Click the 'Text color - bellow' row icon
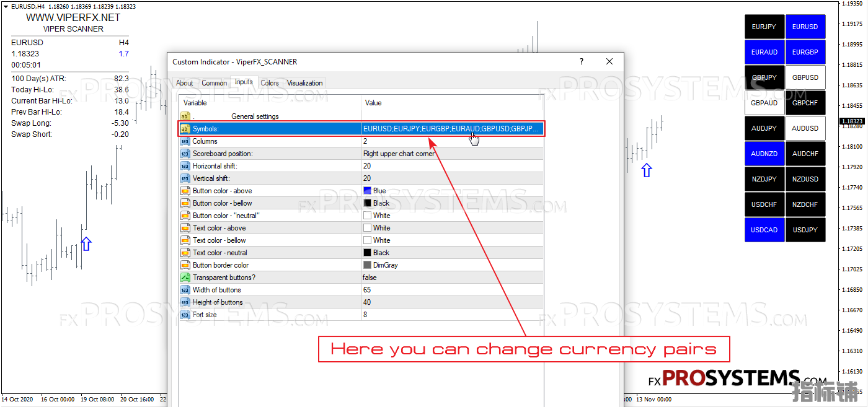This screenshot has height=407, width=868. click(x=185, y=240)
